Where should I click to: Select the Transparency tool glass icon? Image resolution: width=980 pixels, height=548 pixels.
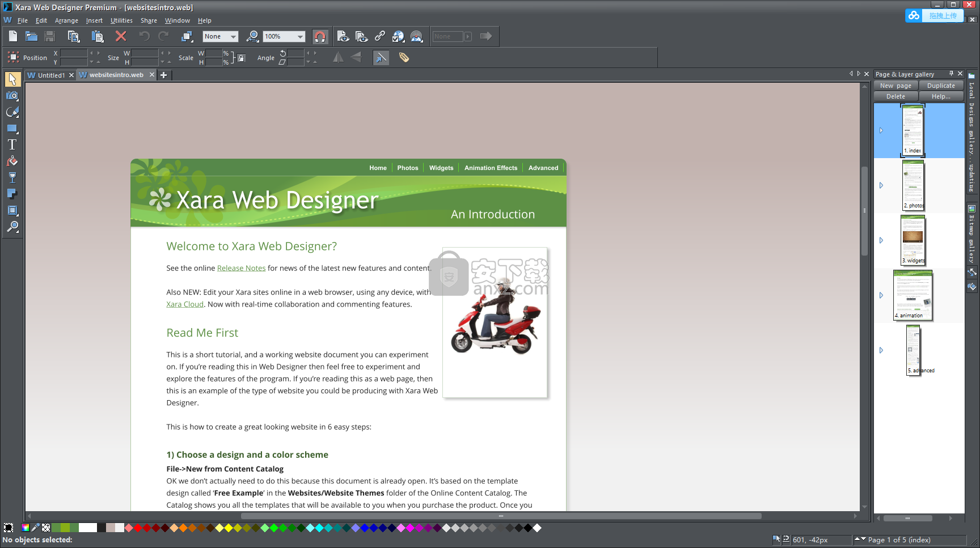12,178
